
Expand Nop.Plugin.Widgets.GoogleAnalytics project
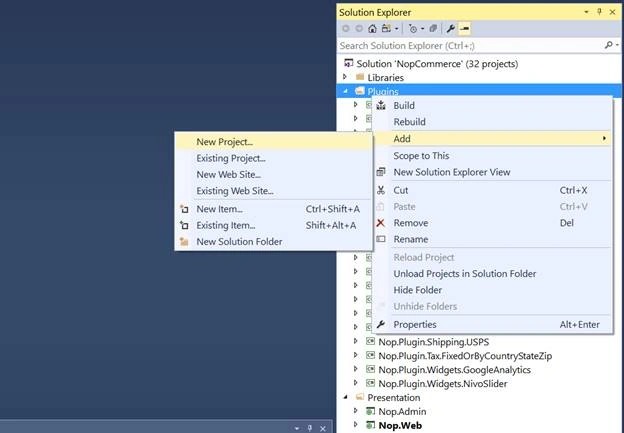pyautogui.click(x=356, y=369)
